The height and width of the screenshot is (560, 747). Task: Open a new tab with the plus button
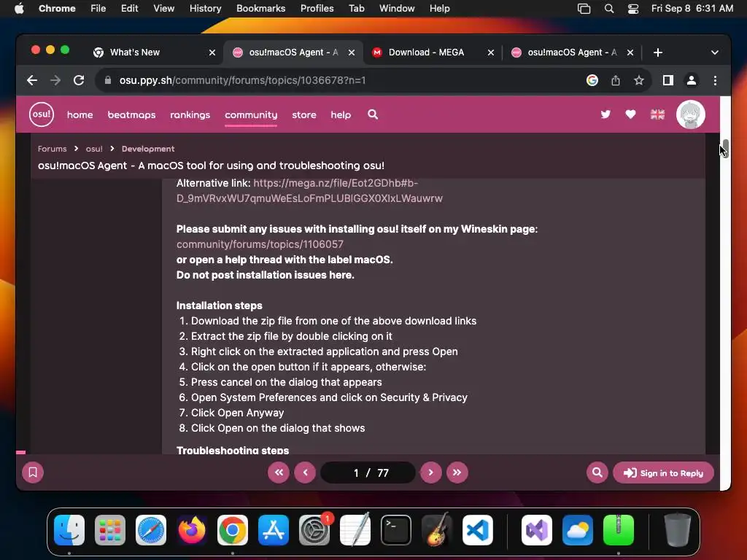coord(658,52)
